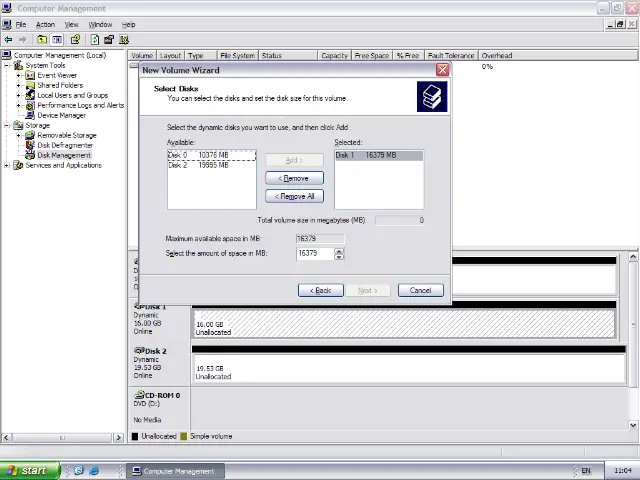The height and width of the screenshot is (480, 640).
Task: Select Disk 0 in Available list
Action: (211, 155)
